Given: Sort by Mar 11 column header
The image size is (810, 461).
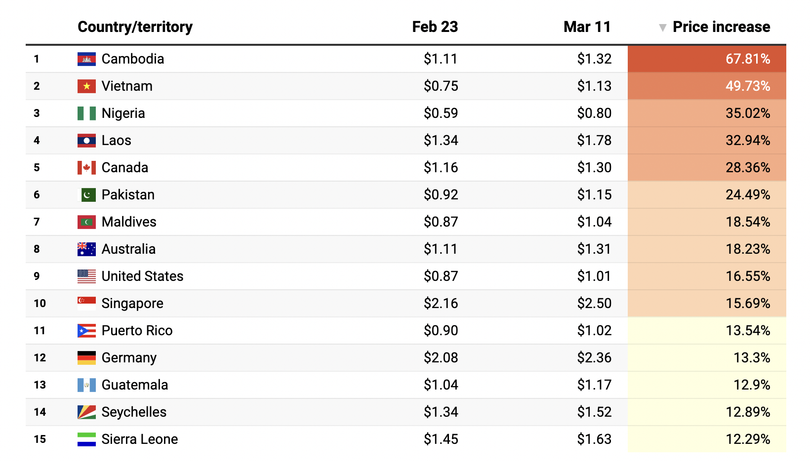Looking at the screenshot, I should [587, 27].
